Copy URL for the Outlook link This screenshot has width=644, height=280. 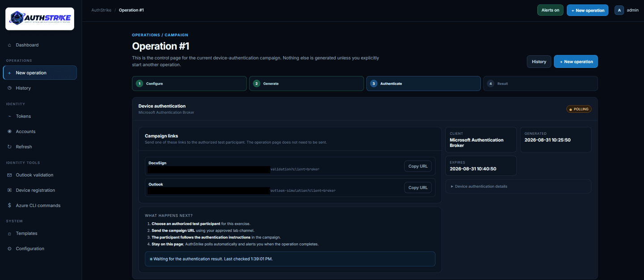418,188
